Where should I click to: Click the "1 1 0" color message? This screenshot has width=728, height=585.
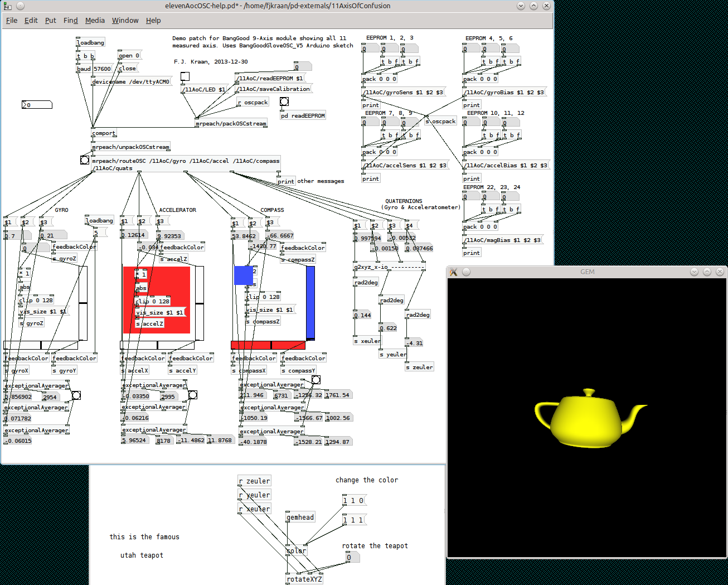tap(353, 500)
